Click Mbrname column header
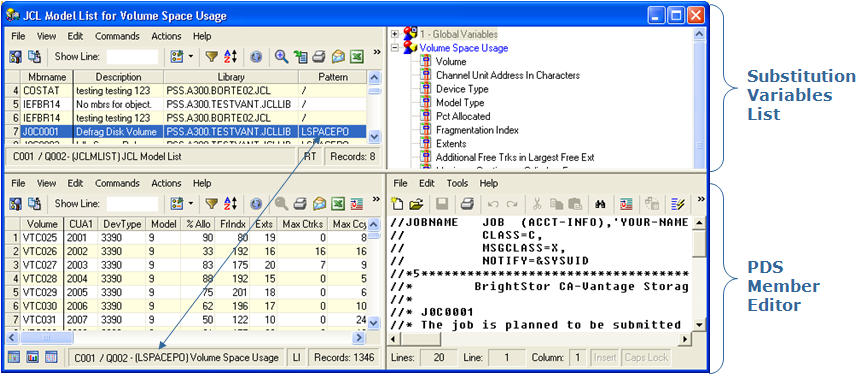This screenshot has height=375, width=868. click(46, 77)
